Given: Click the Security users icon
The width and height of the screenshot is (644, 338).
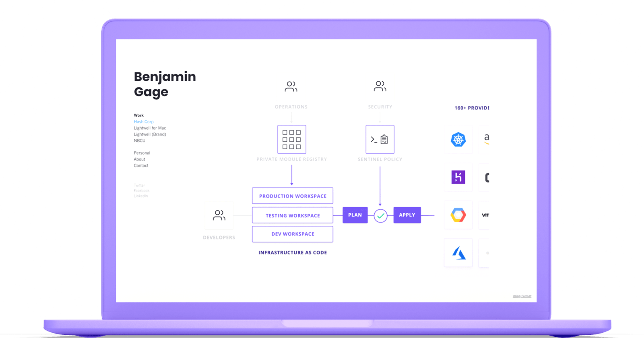Looking at the screenshot, I should tap(380, 86).
